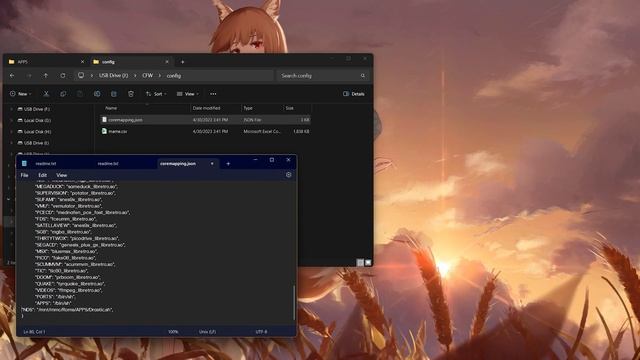
Task: Expand USB Drive (F:) in the sidebar
Action: coord(11,109)
